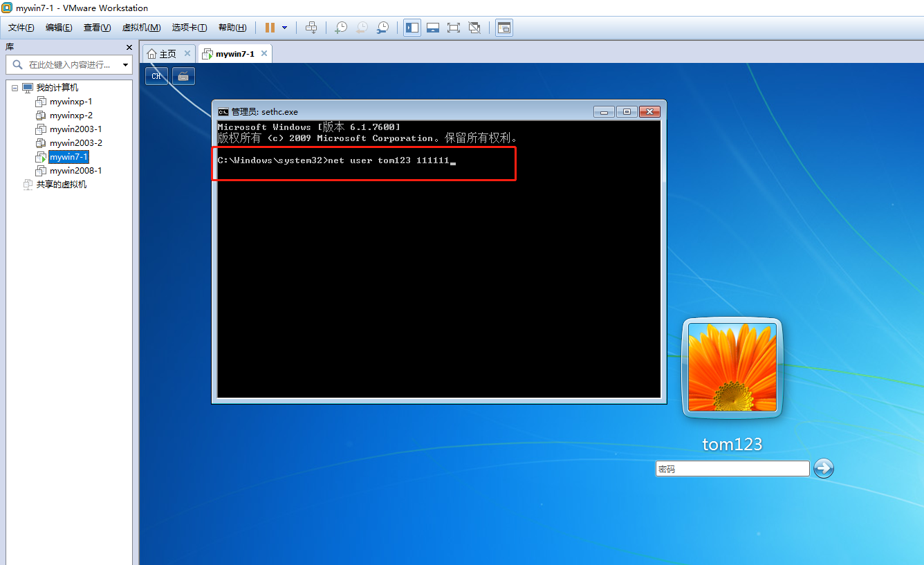
Task: Close the 库 library panel
Action: point(129,47)
